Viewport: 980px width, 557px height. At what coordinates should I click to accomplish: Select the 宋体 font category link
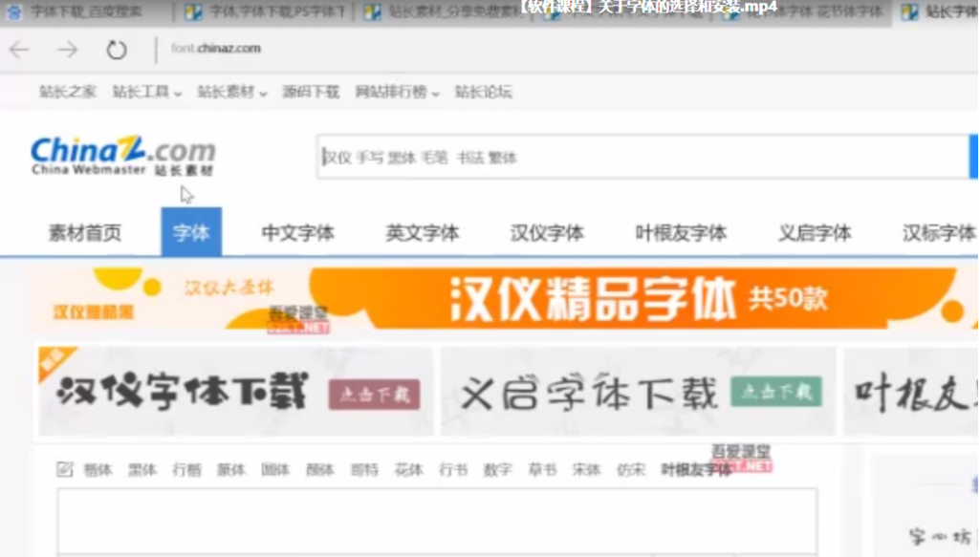587,469
